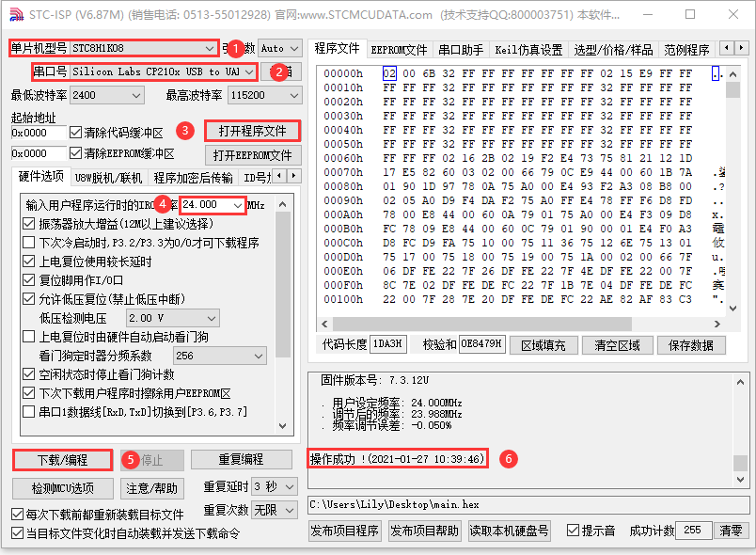Click 打开程序文件 button
This screenshot has height=555, width=756.
[253, 131]
